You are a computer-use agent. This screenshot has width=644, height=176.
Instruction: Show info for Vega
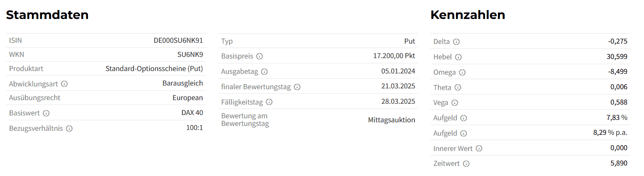(x=455, y=103)
